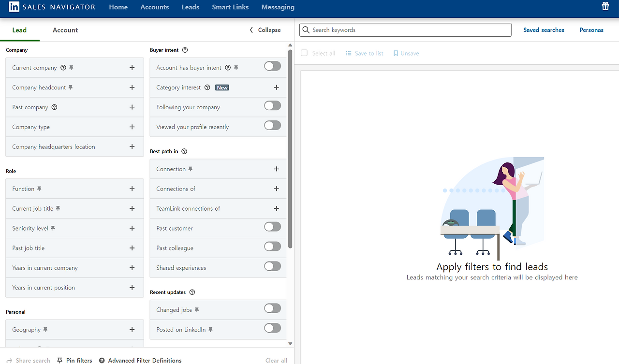Click the pin icon beside Seniority level

coord(53,228)
